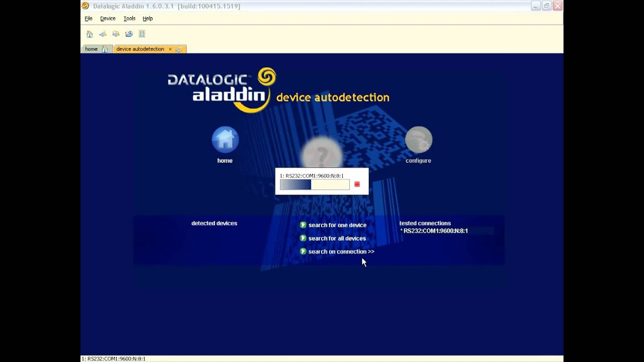
Task: Click the question mark device placeholder
Action: pyautogui.click(x=322, y=153)
